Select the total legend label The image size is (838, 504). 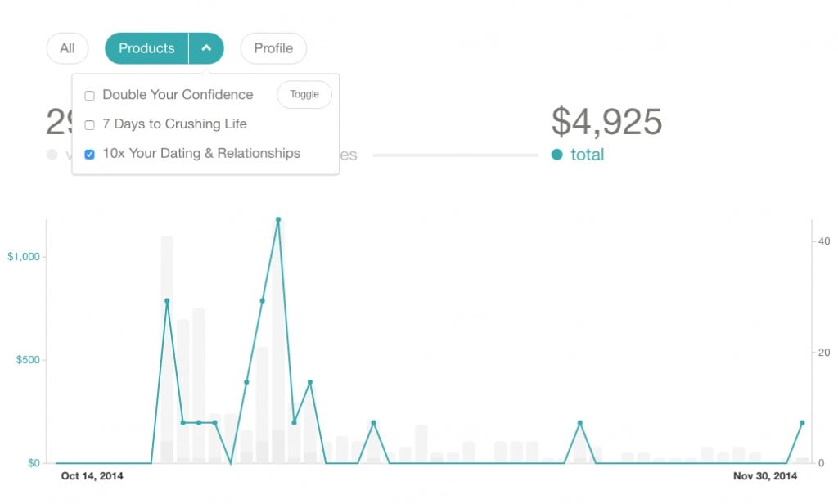[588, 155]
